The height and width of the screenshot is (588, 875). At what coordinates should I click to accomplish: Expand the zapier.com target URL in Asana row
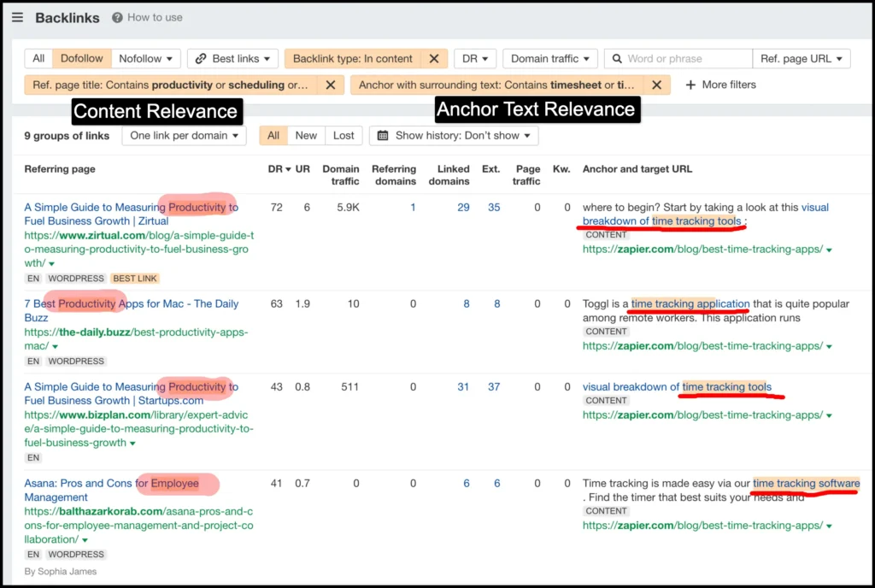tap(829, 526)
